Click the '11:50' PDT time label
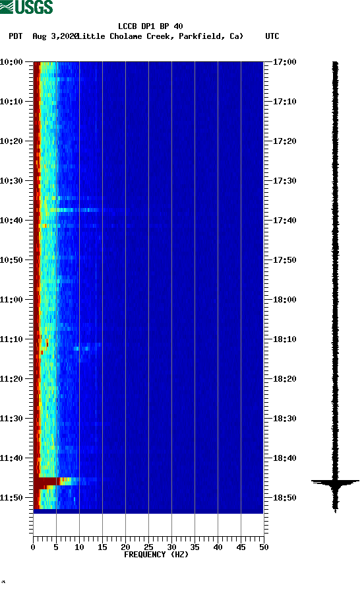 [x=12, y=498]
